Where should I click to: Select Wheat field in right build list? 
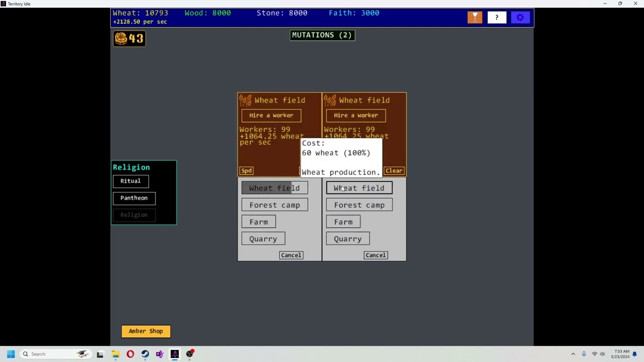tap(359, 188)
